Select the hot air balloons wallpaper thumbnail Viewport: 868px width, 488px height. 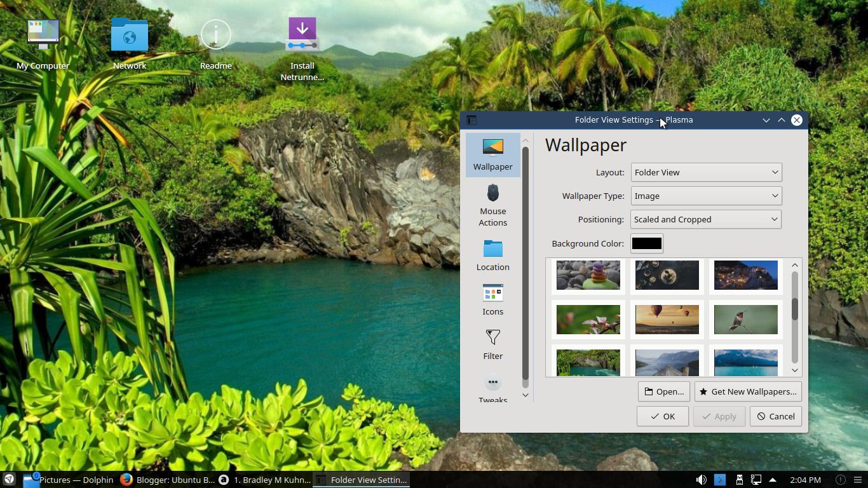[x=667, y=320]
